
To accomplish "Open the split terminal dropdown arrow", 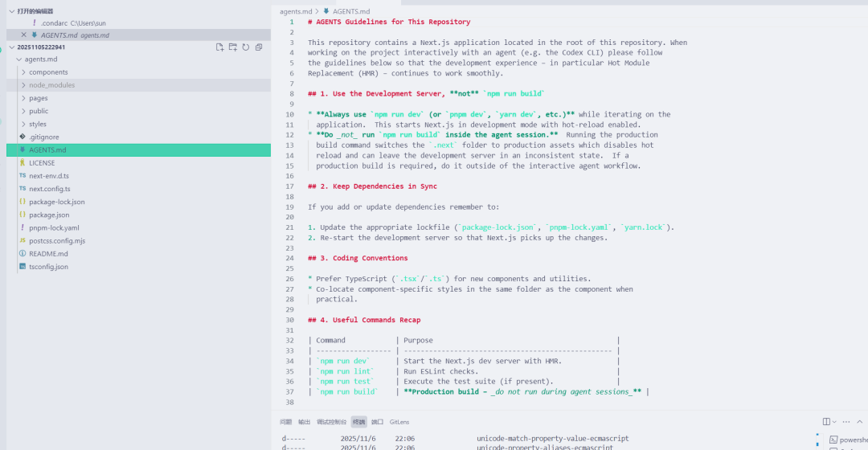I will tap(834, 422).
